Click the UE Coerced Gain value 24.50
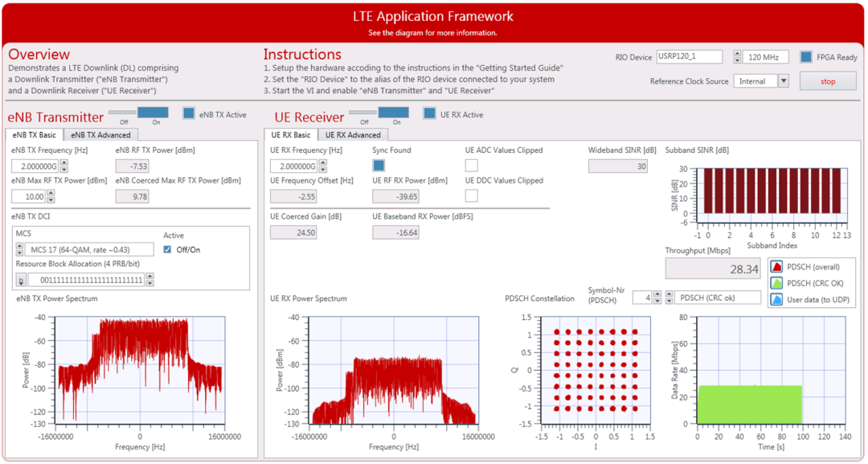 [293, 232]
